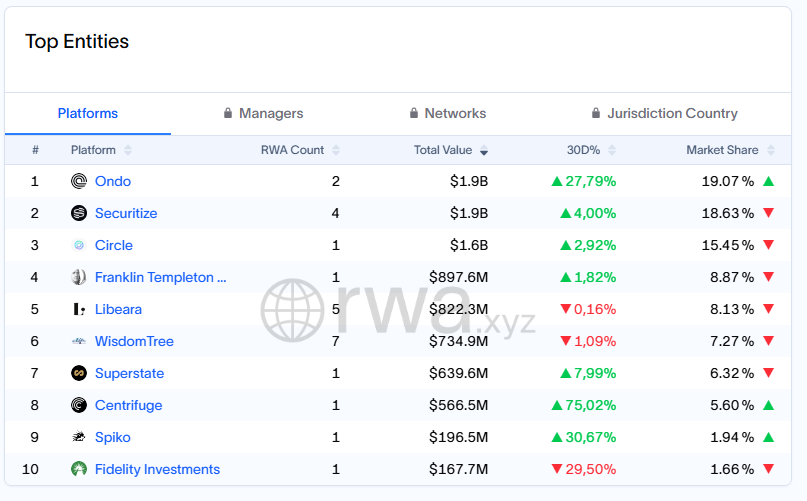Click the Spiko logo icon
Image resolution: width=807 pixels, height=501 pixels.
point(79,437)
